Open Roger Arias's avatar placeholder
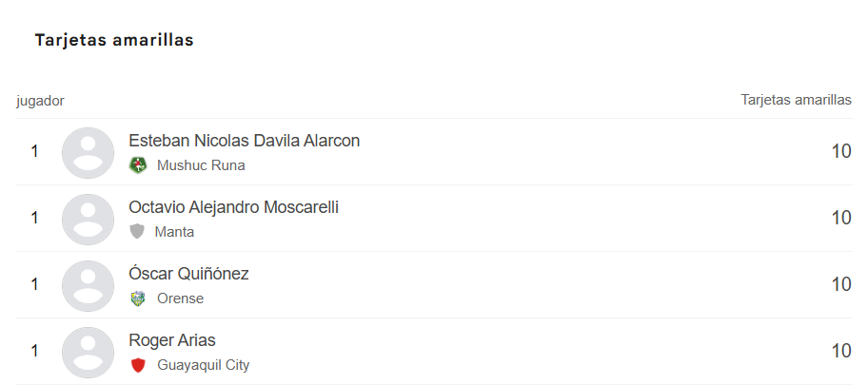Screen dimensions: 868x385 [x=88, y=352]
